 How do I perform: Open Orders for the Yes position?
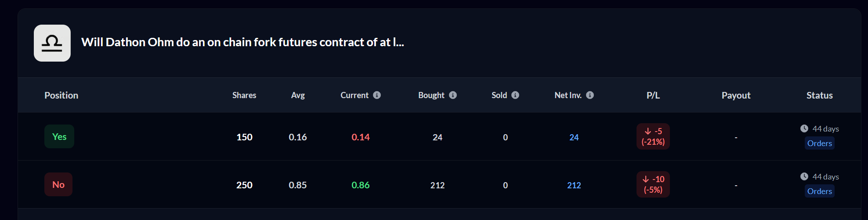pyautogui.click(x=819, y=143)
